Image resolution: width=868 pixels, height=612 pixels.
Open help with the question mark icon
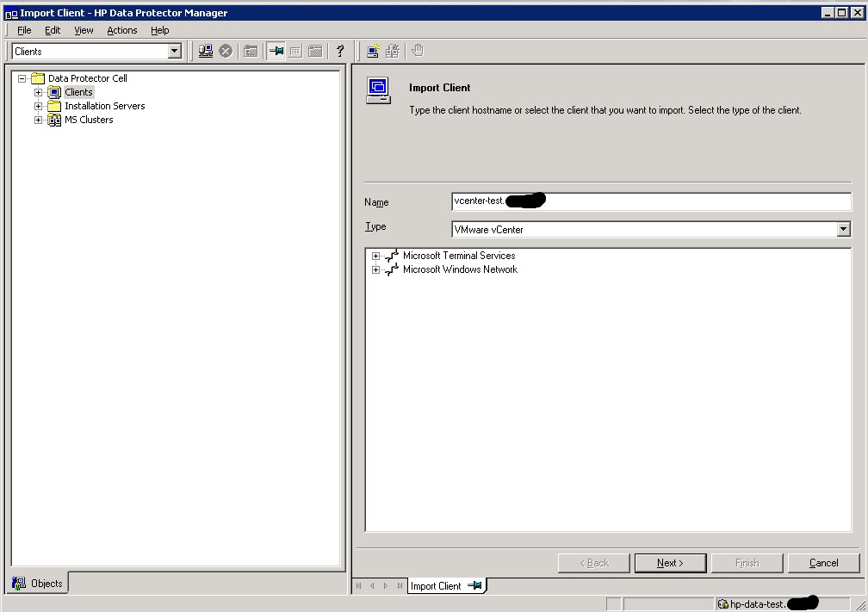340,51
